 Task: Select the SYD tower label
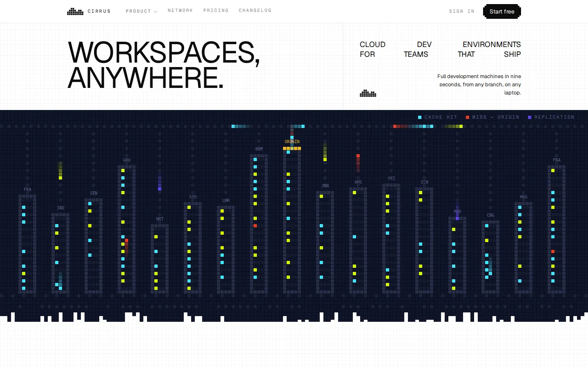(193, 197)
